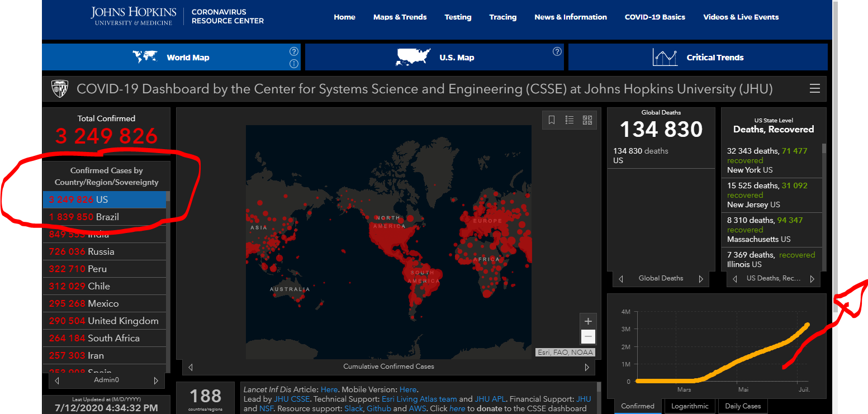Screen dimensions: 868x414
Task: Open the Lancet article 'Here' link
Action: (x=329, y=389)
